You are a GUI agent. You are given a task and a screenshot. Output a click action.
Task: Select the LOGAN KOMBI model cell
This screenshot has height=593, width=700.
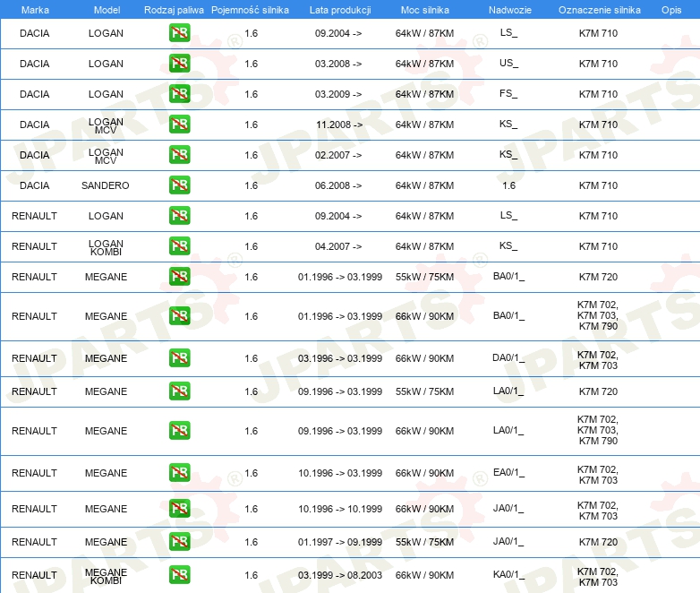pos(106,247)
